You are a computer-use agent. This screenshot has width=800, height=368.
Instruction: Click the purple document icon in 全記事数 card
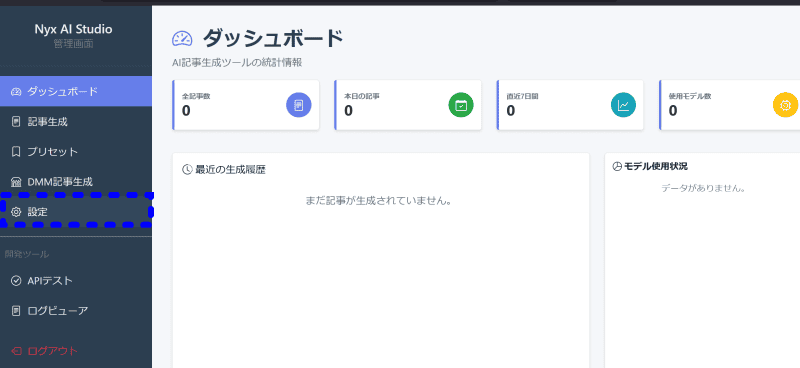coord(298,105)
